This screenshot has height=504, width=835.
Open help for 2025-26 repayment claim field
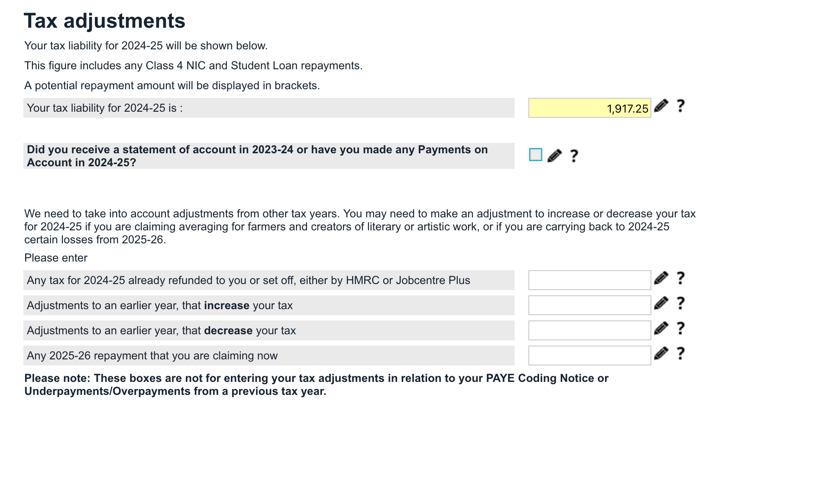click(x=680, y=354)
